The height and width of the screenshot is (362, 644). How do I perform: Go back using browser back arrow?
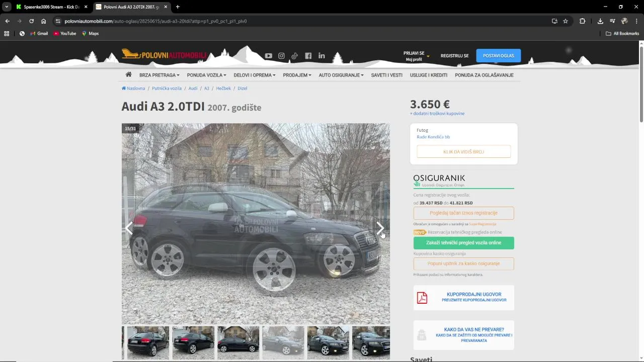pyautogui.click(x=7, y=21)
